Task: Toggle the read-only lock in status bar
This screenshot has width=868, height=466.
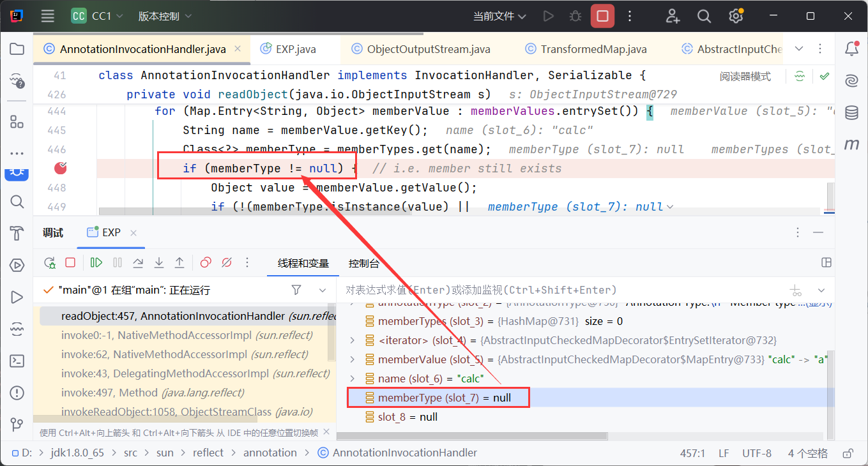Action: tap(848, 453)
